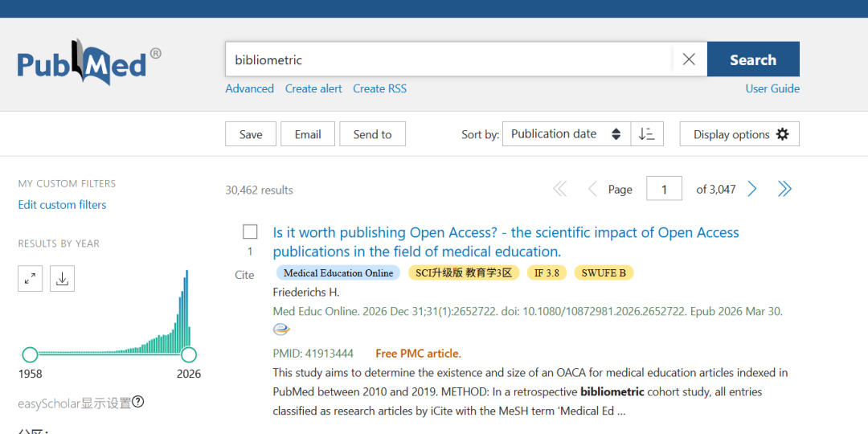Click Search button
868x434 pixels.
[x=753, y=59]
